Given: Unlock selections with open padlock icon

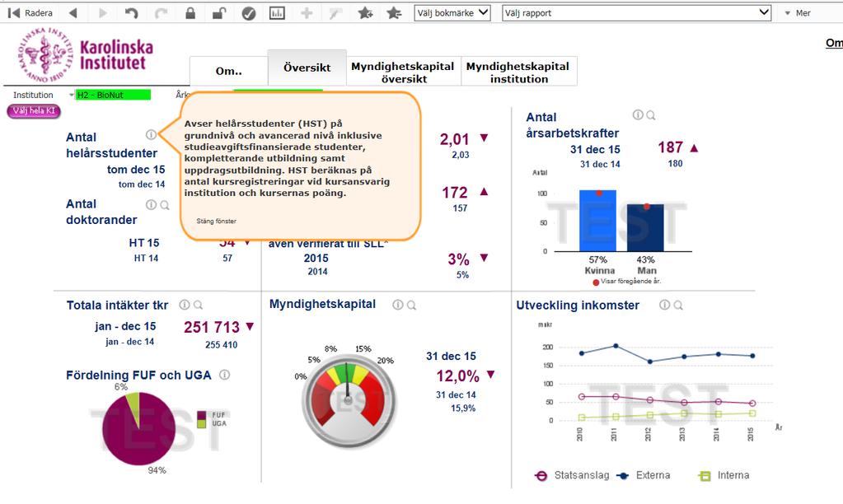Looking at the screenshot, I should 219,13.
